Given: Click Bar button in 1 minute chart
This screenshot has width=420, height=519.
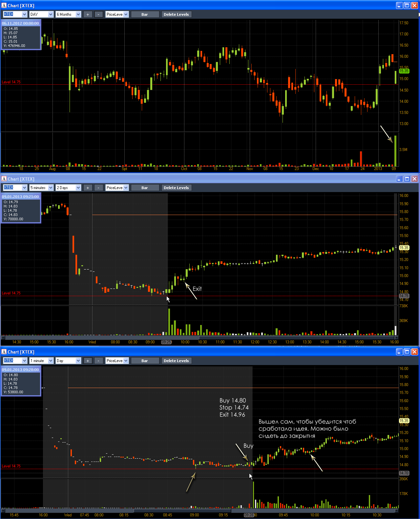Looking at the screenshot, I should click(145, 361).
